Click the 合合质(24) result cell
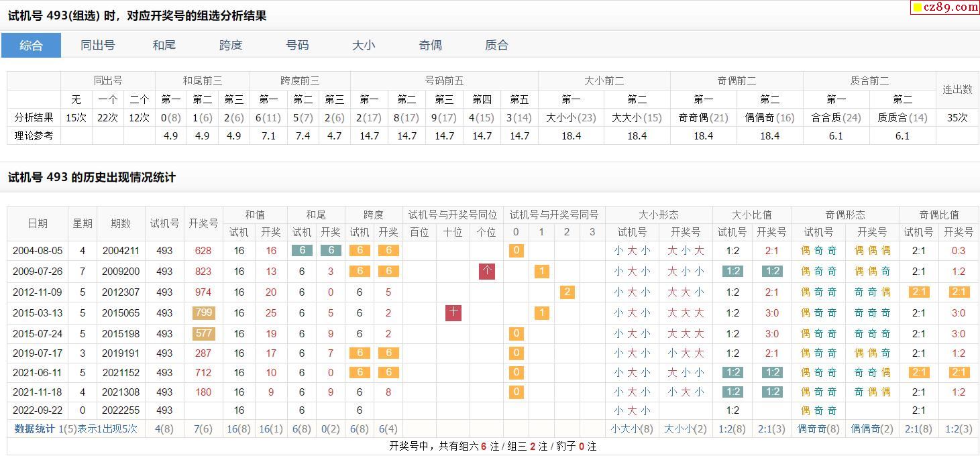980x458 pixels. click(x=836, y=117)
